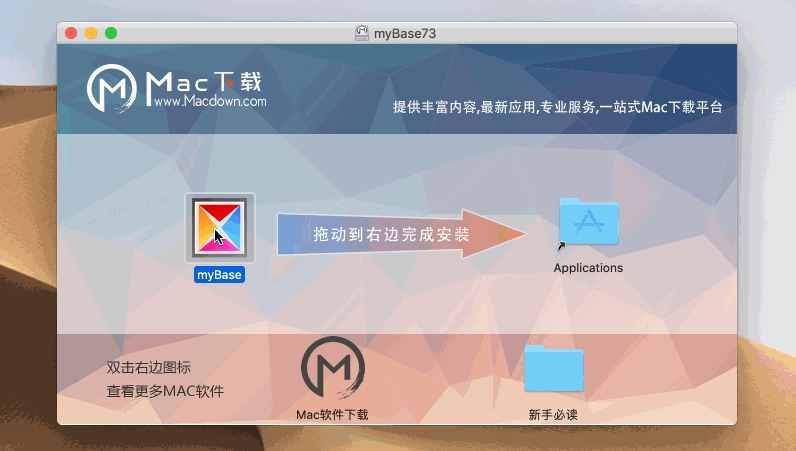Image resolution: width=796 pixels, height=451 pixels.
Task: Select the myBase application icon
Action: [219, 228]
